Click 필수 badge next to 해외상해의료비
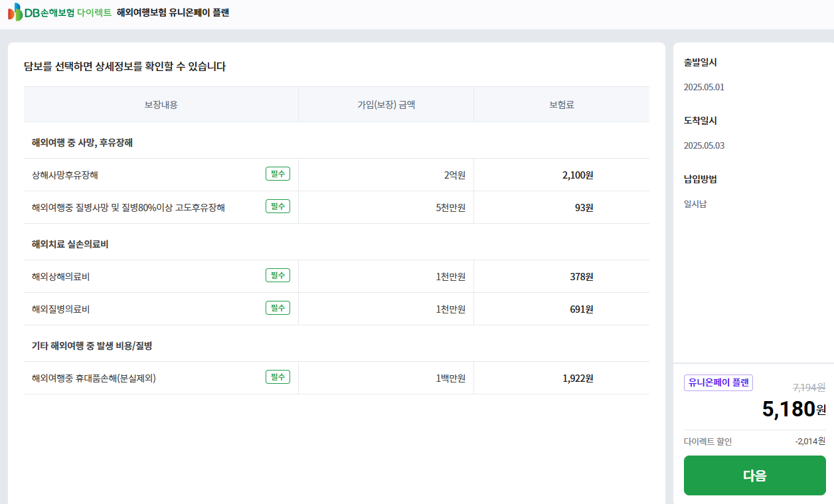 pos(278,276)
